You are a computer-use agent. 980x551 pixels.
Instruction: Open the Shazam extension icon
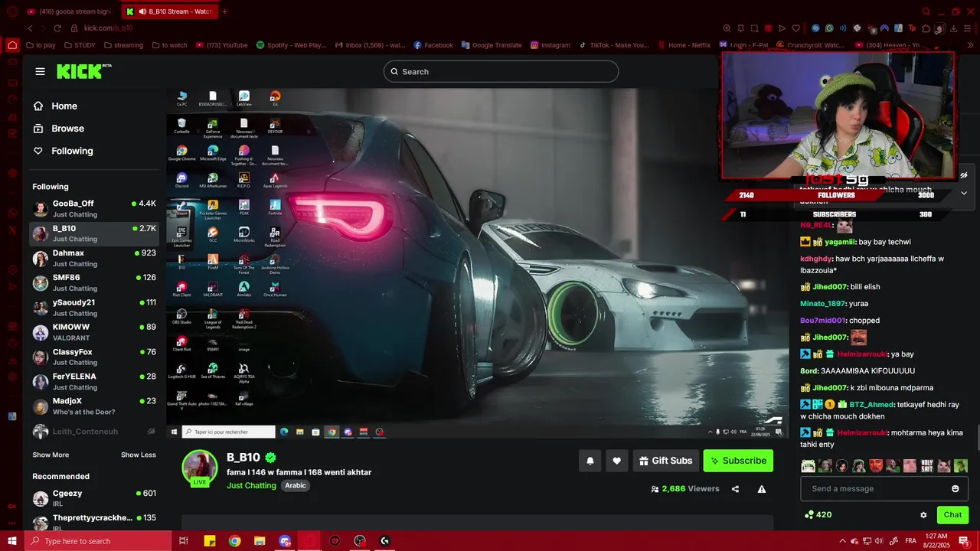point(815,28)
